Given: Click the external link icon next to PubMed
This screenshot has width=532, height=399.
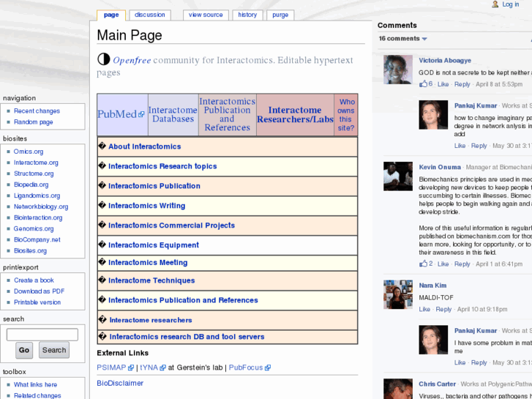Looking at the screenshot, I should tap(141, 114).
